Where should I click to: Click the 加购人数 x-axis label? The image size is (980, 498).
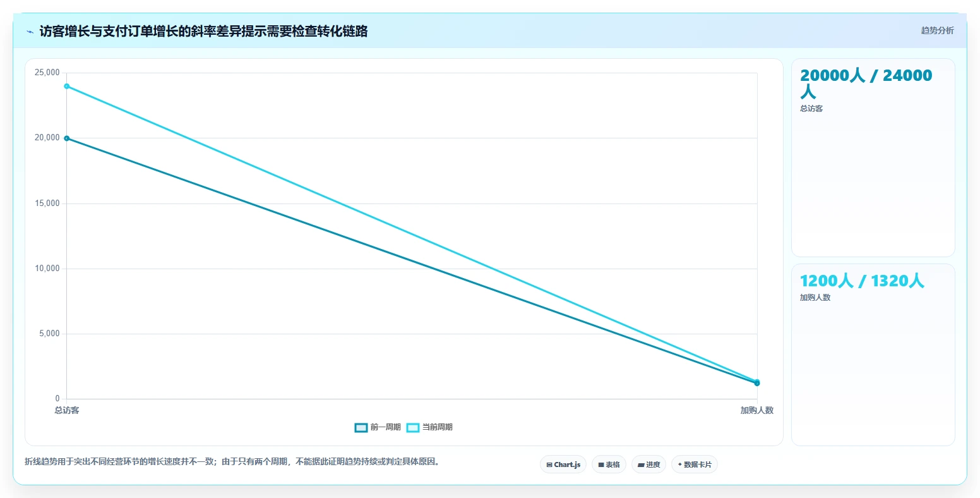click(x=757, y=410)
